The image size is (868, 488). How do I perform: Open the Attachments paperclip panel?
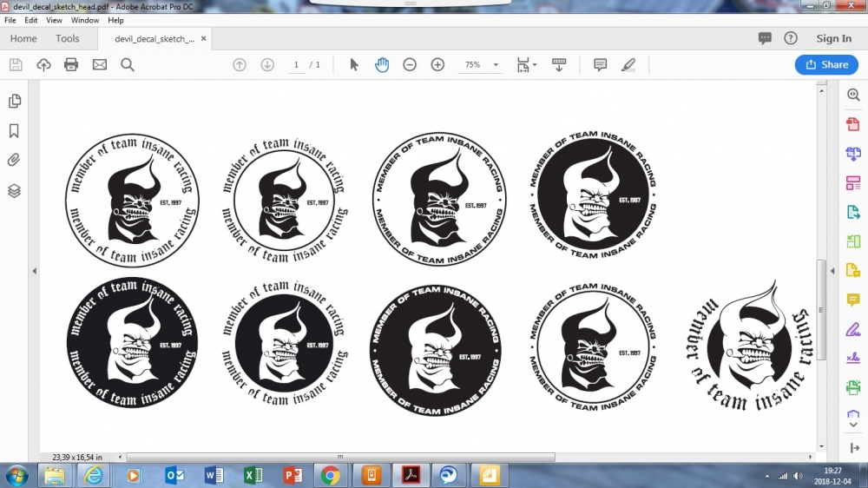pos(14,160)
